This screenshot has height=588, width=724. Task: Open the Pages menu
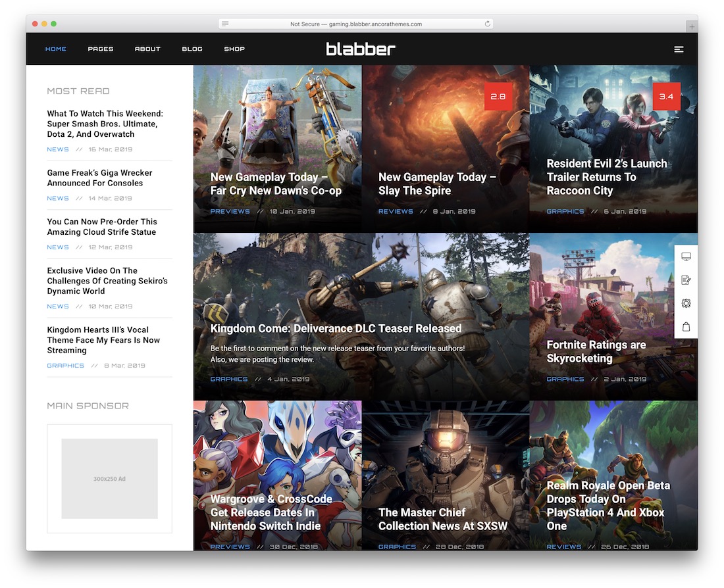tap(101, 49)
